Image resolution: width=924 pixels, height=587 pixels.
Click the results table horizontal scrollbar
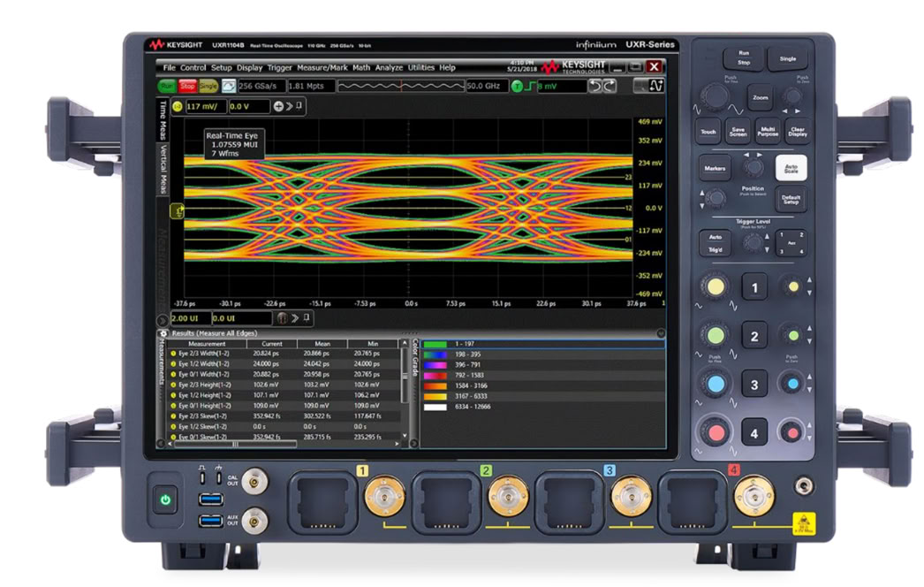click(236, 445)
